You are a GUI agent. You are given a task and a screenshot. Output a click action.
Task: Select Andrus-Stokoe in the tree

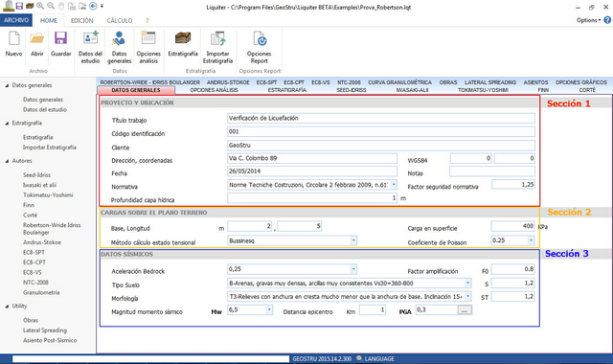tap(42, 242)
